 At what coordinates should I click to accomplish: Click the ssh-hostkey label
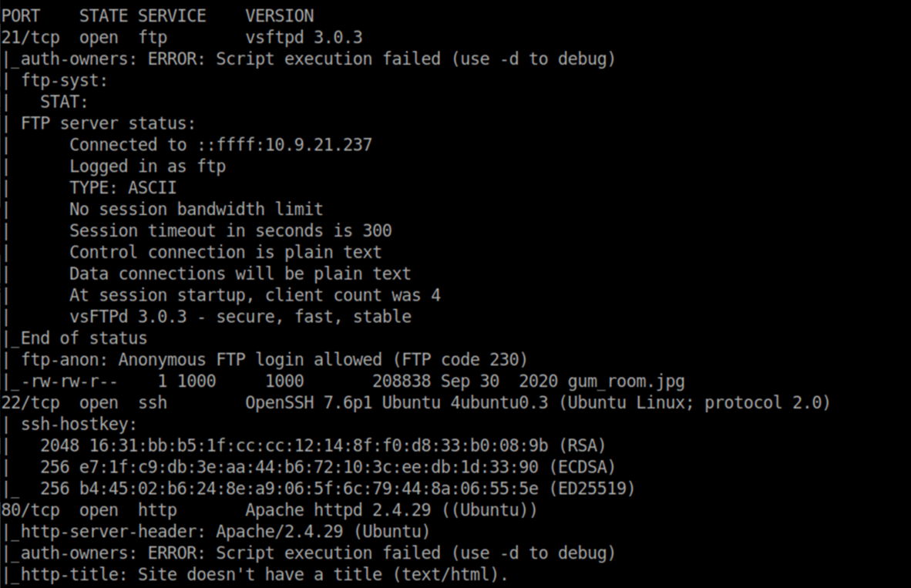[79, 425]
